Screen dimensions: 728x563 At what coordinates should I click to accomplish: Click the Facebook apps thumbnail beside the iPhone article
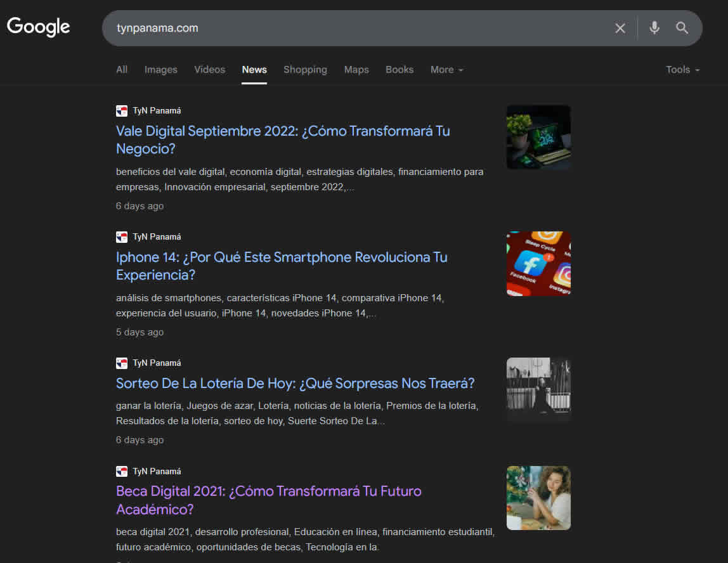538,263
